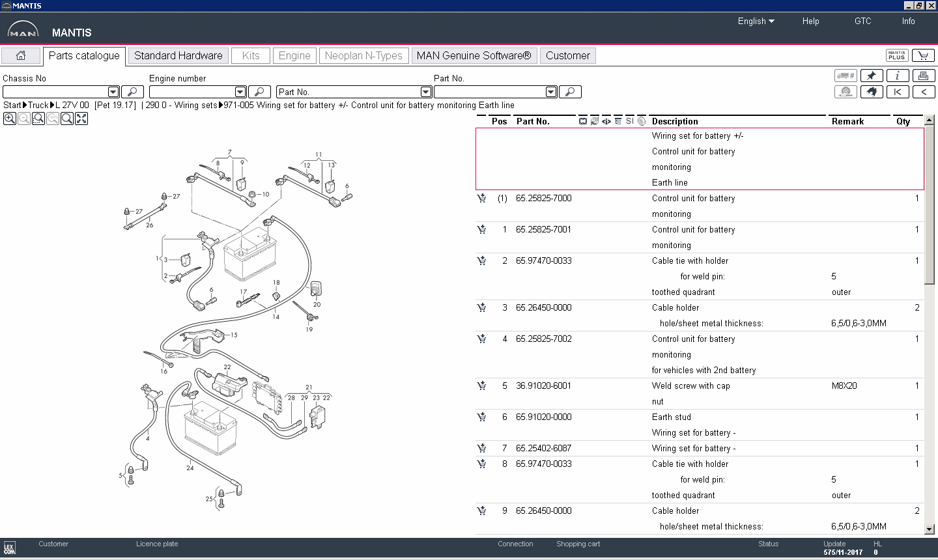Click the MANTIS PLUS icon
The width and height of the screenshot is (938, 560).
point(897,55)
